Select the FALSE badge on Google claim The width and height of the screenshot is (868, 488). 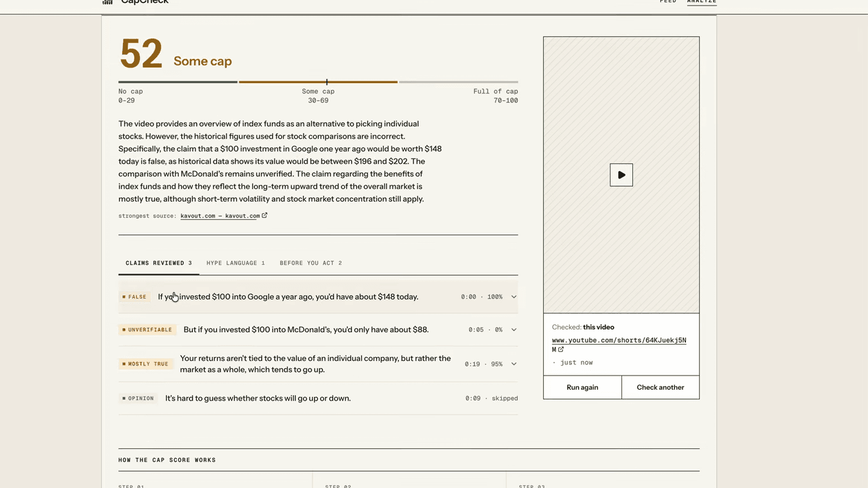pyautogui.click(x=134, y=297)
